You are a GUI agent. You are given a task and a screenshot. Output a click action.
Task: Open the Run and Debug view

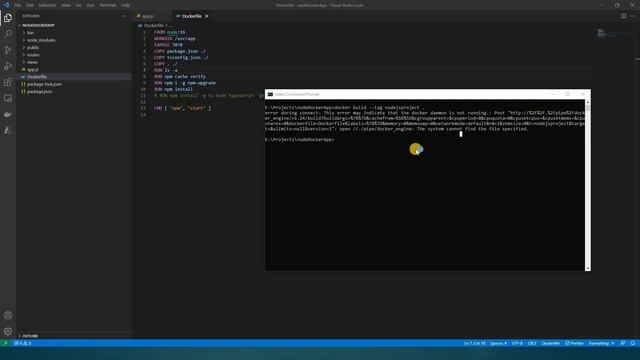click(8, 66)
